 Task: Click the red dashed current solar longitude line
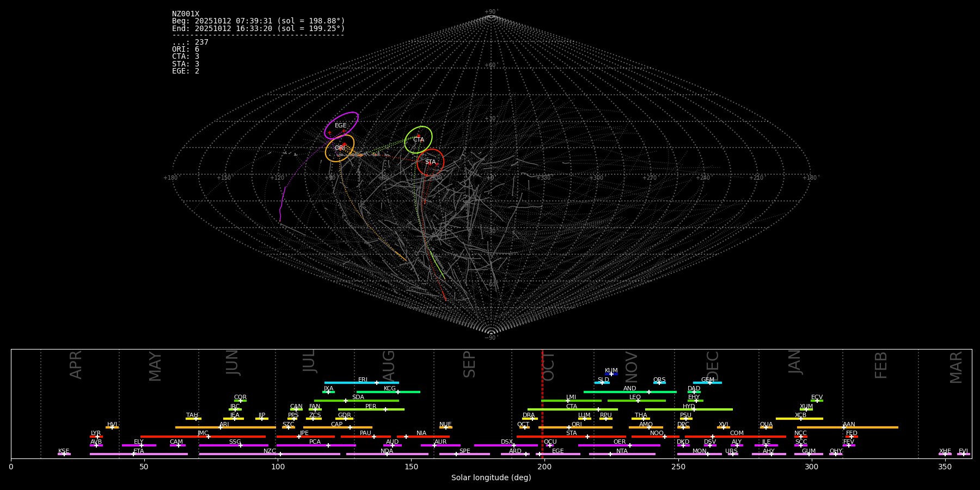pos(542,403)
